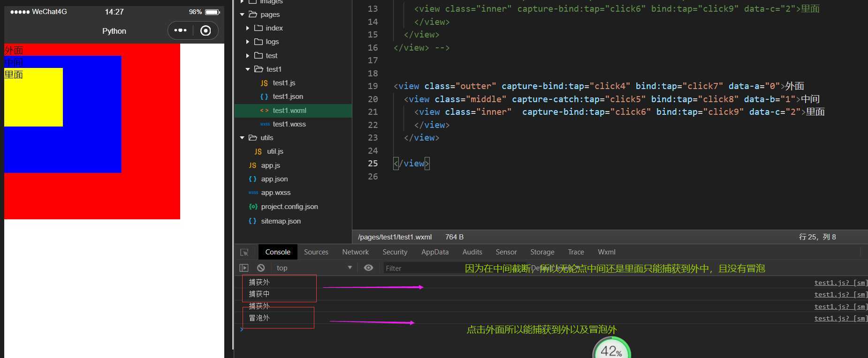The image size is (868, 358).
Task: Click the braces icon beside test1.json
Action: coord(264,97)
